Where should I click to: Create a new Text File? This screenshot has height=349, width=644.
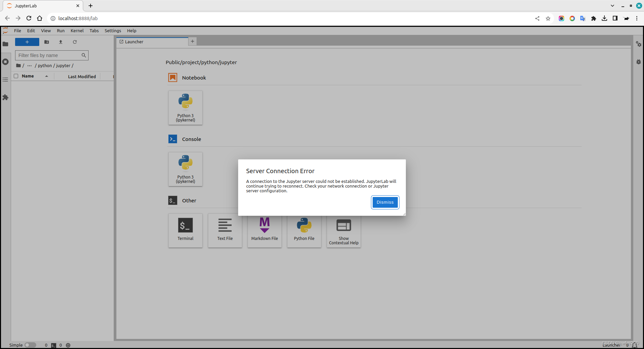225,231
